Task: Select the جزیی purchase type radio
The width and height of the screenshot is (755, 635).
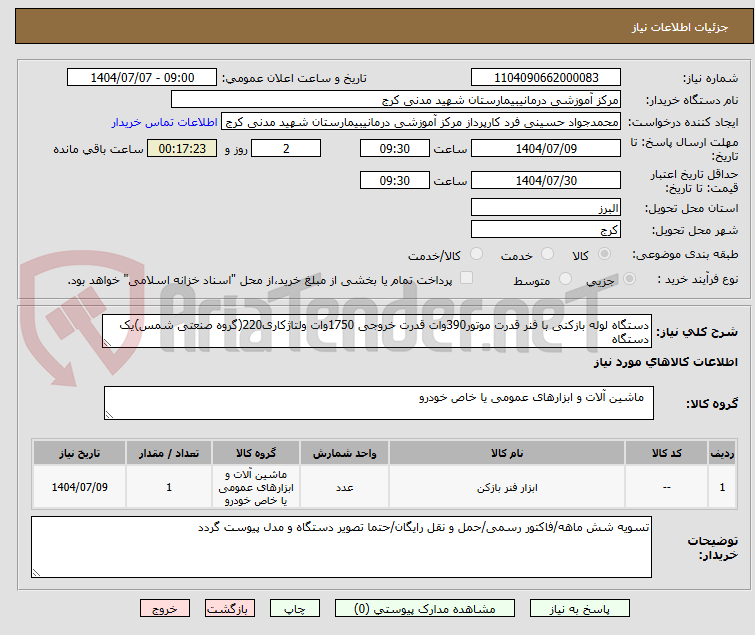Action: pyautogui.click(x=629, y=279)
